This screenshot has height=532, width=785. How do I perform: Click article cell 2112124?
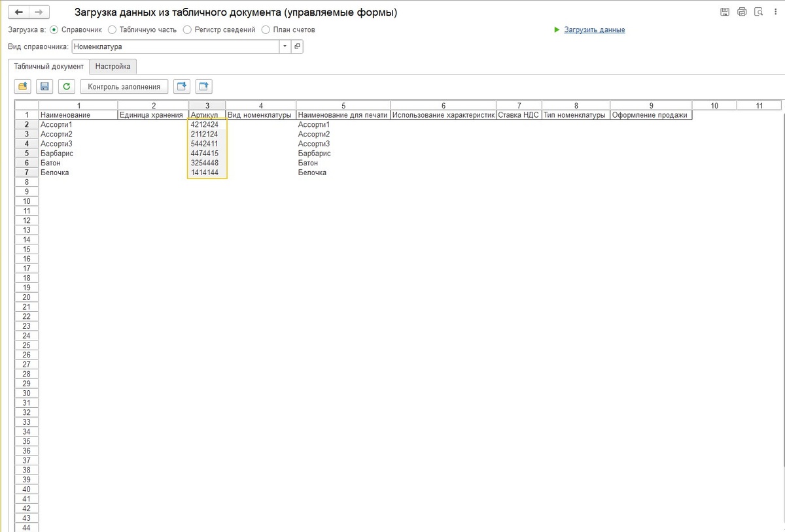tap(207, 134)
